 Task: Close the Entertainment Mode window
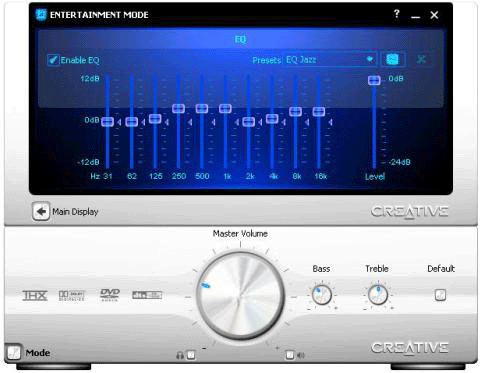pos(434,15)
